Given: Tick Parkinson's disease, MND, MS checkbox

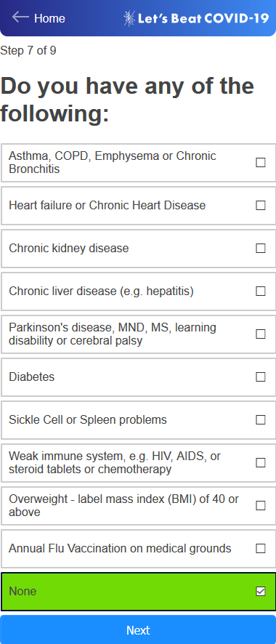Looking at the screenshot, I should pos(261,334).
